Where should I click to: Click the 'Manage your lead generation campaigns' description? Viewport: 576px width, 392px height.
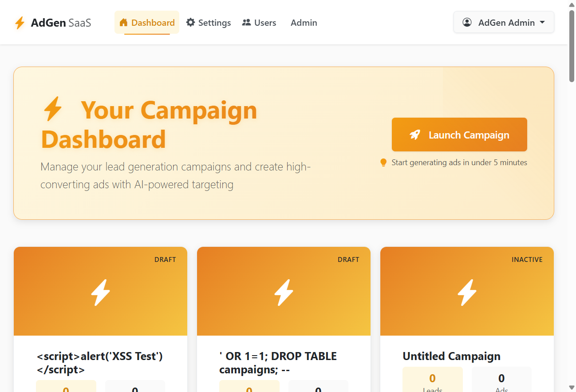(x=176, y=176)
